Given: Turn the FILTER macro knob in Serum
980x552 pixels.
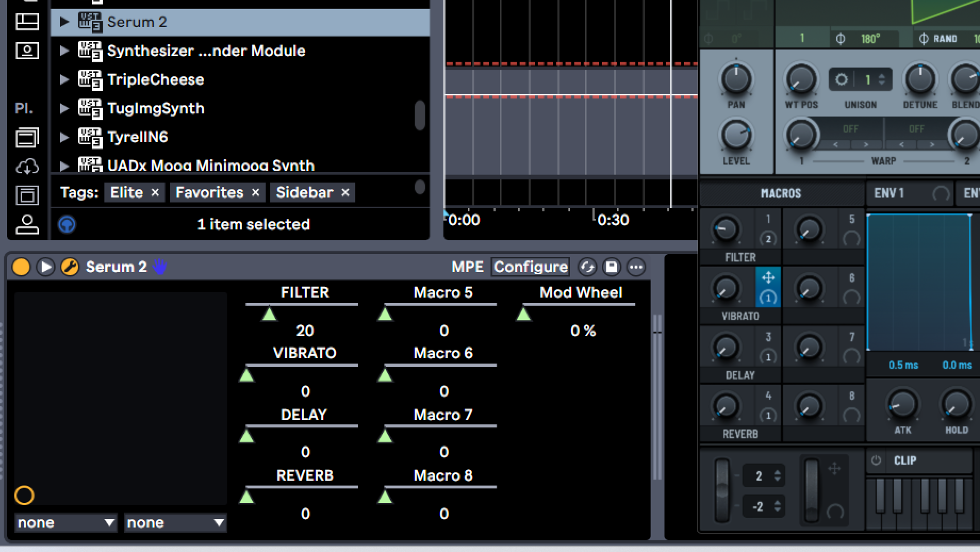Looking at the screenshot, I should (x=726, y=230).
